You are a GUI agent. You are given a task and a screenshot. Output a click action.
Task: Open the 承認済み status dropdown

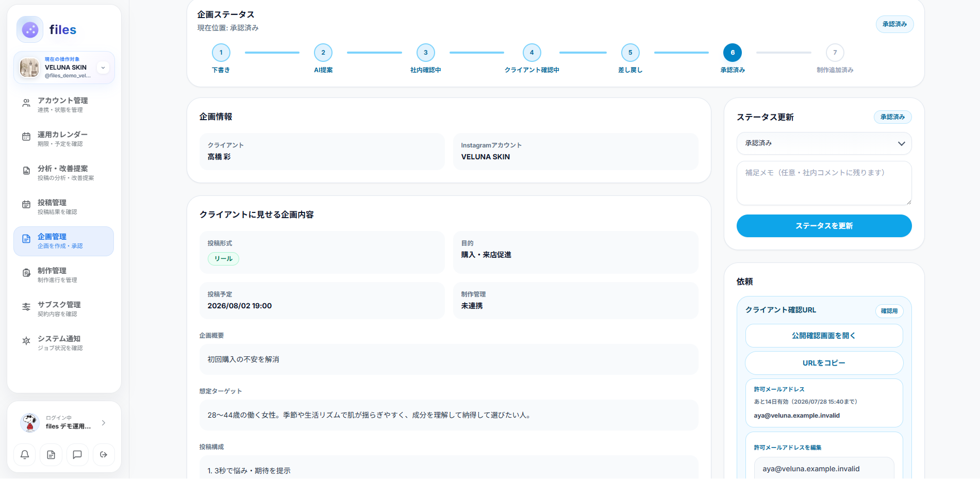coord(824,143)
